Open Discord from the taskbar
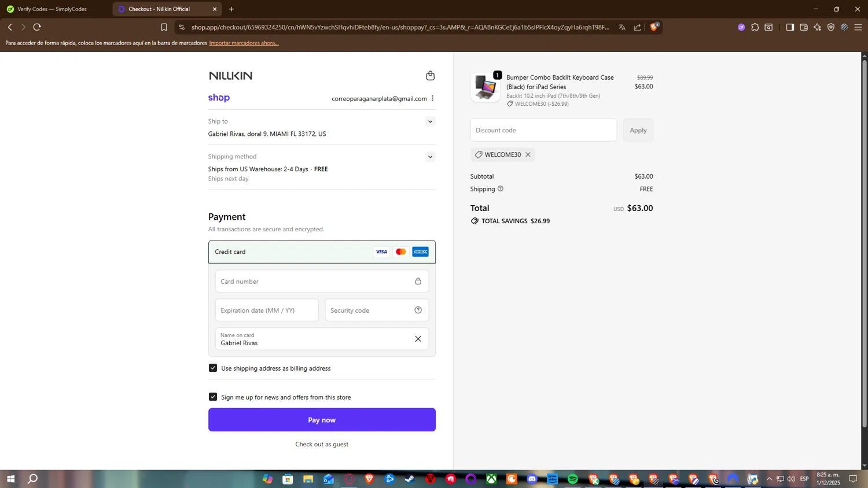868x488 pixels. 532,479
